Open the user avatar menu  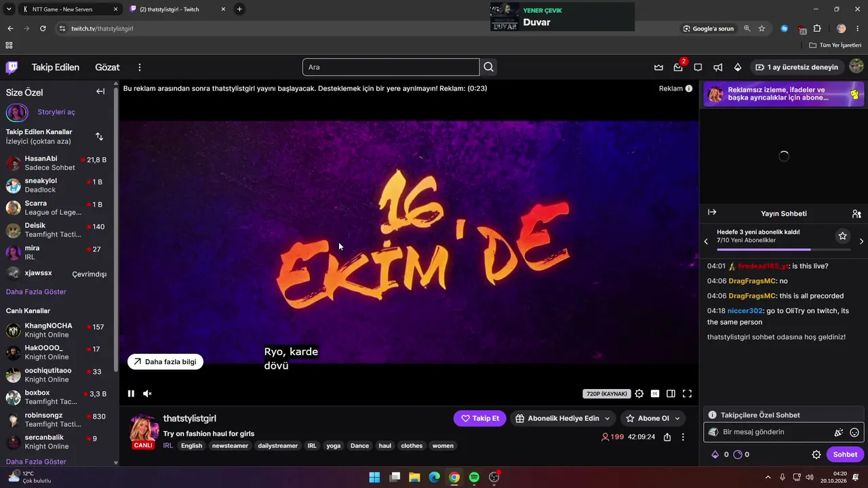click(x=856, y=66)
